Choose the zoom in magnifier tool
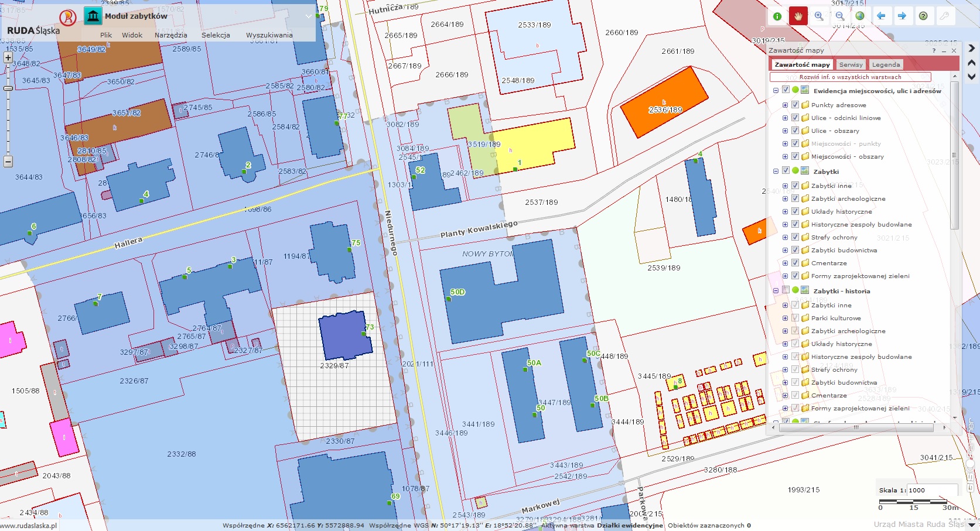 point(819,16)
